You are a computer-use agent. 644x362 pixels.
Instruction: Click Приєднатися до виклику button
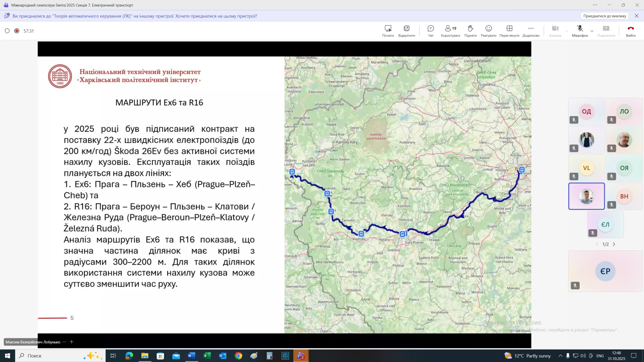tap(604, 16)
